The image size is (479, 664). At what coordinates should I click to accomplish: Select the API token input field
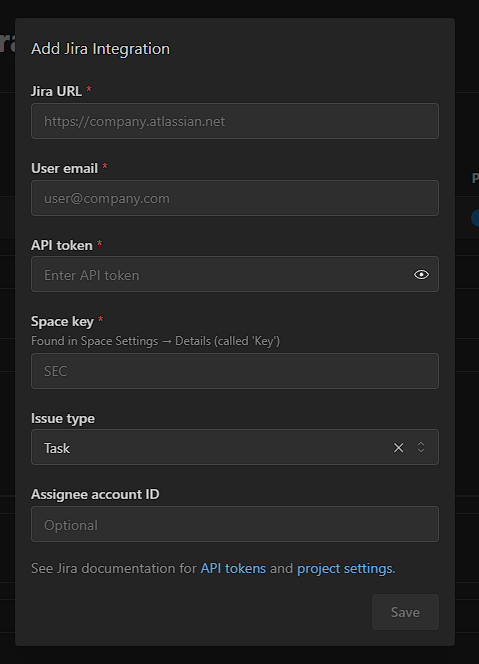click(235, 274)
